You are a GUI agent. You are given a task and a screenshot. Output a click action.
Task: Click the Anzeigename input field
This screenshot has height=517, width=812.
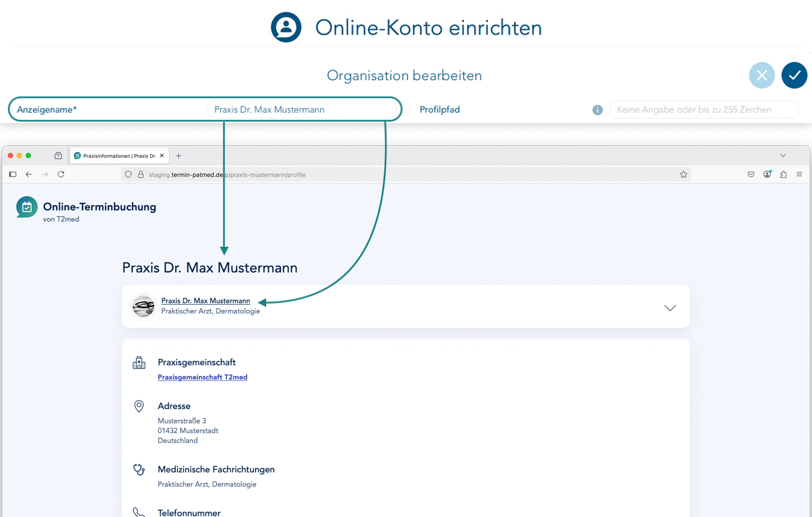coord(301,110)
